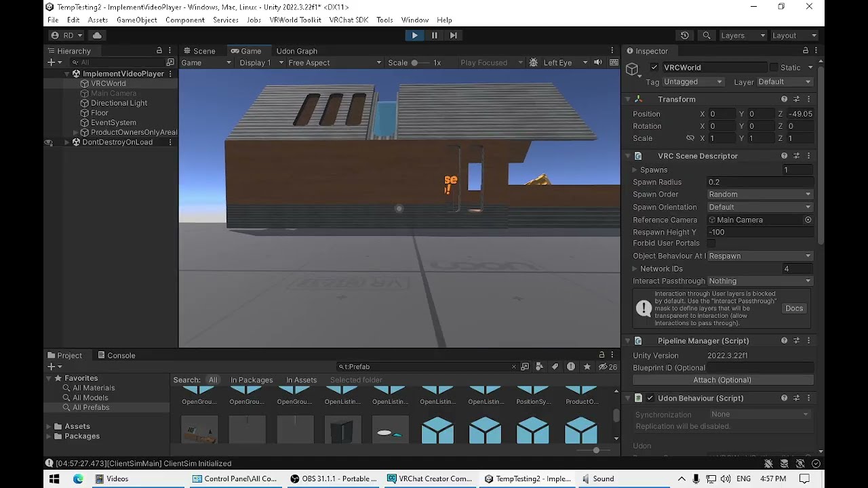The height and width of the screenshot is (488, 868).
Task: Open Transform component help icon
Action: [x=784, y=99]
